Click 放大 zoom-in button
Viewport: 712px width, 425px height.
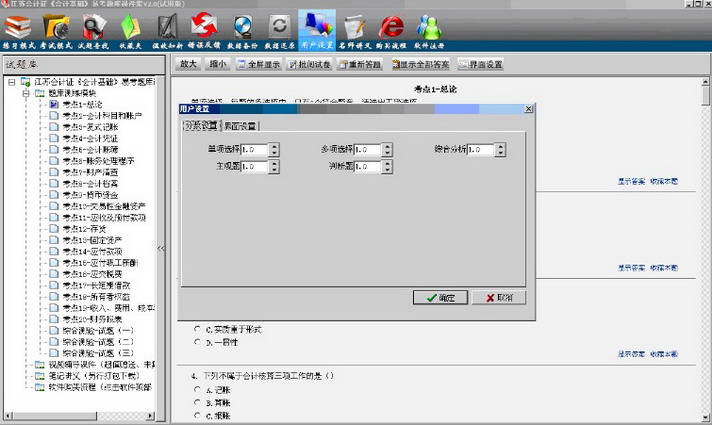[x=188, y=64]
